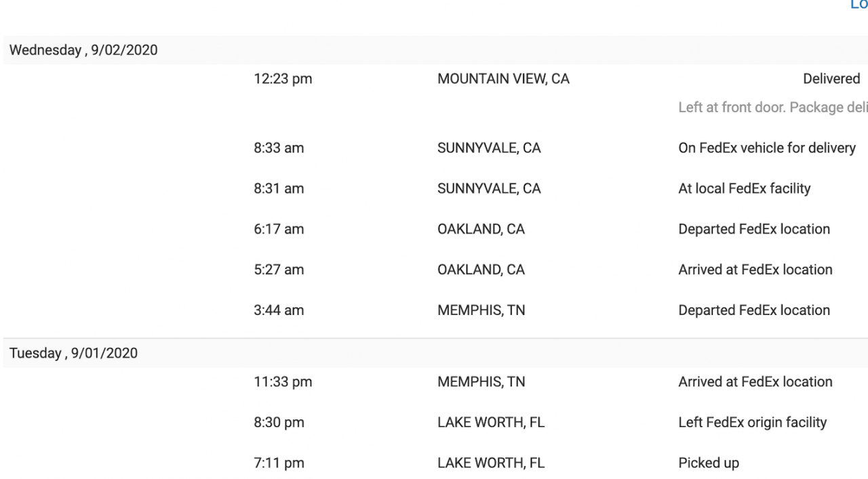This screenshot has height=479, width=868.
Task: Click the 8:30 pm timestamp
Action: tap(279, 423)
